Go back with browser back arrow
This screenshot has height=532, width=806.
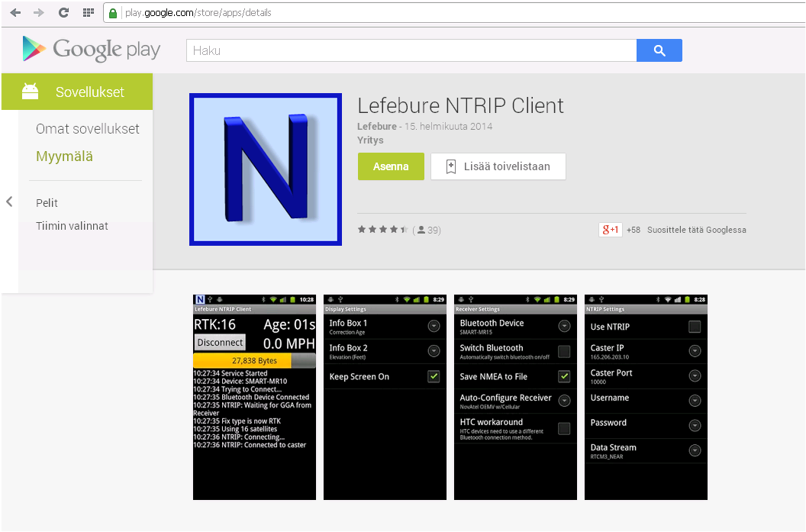(15, 13)
